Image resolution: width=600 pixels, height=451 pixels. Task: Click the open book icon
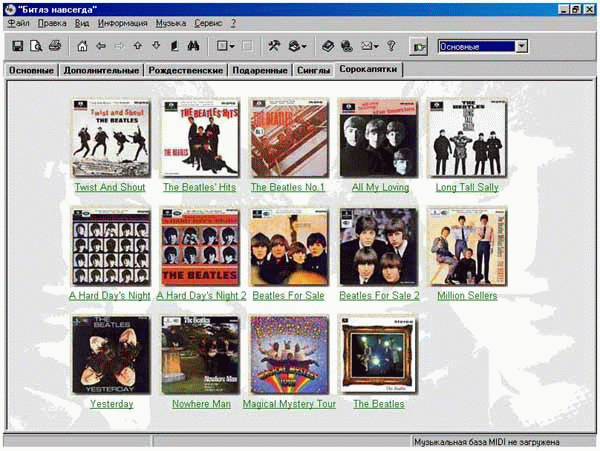[328, 46]
